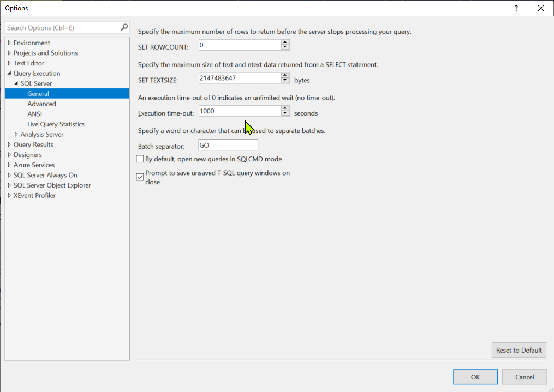Click the help question mark icon
This screenshot has width=554, height=392.
(x=516, y=8)
